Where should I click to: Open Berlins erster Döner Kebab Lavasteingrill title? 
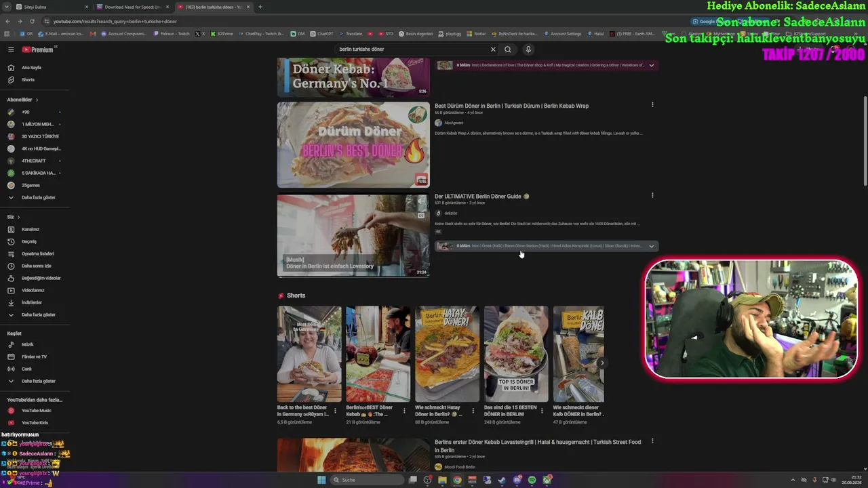[538, 446]
